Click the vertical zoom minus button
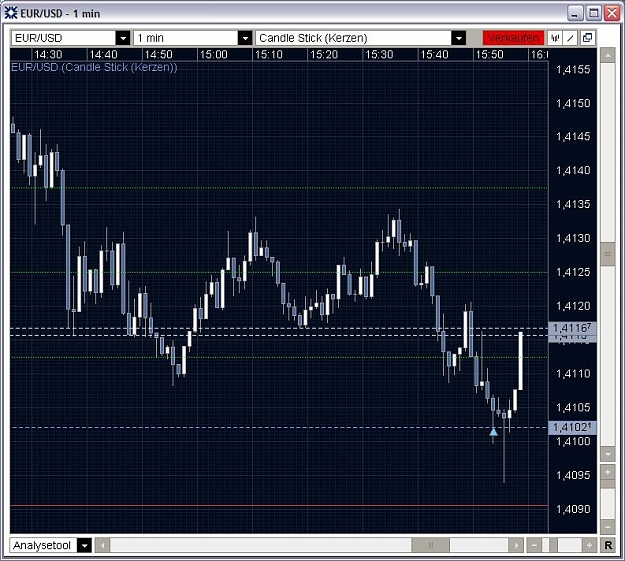 click(608, 527)
